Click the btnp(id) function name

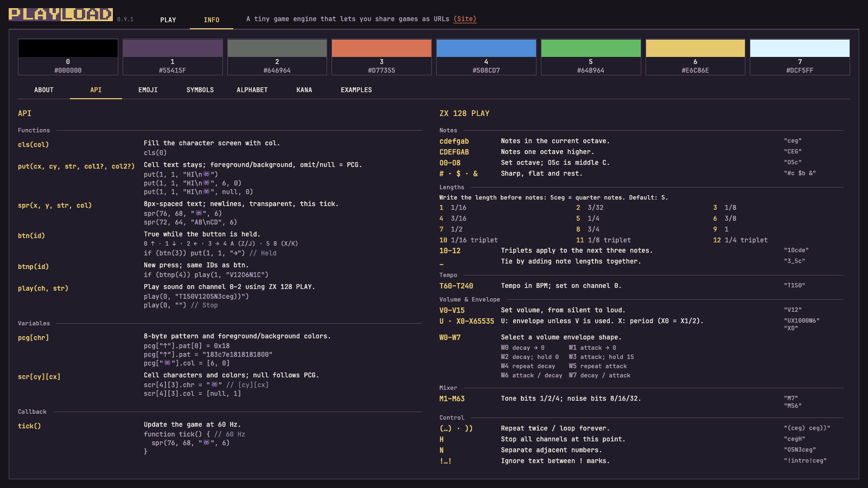coord(33,267)
